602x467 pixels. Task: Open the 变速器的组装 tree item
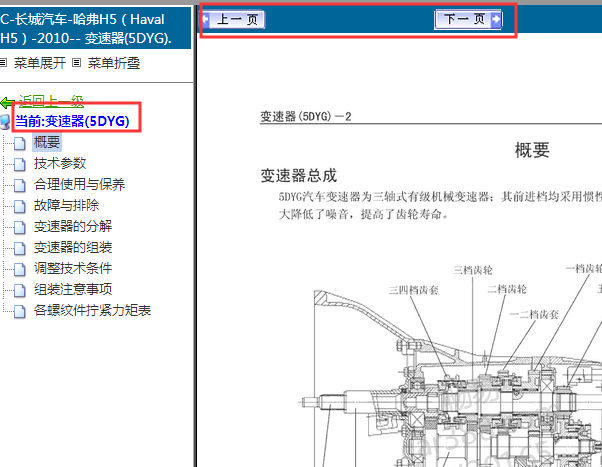coord(73,247)
